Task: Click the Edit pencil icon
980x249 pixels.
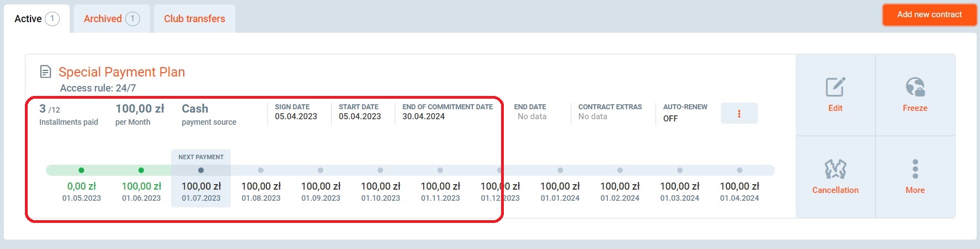Action: click(835, 88)
